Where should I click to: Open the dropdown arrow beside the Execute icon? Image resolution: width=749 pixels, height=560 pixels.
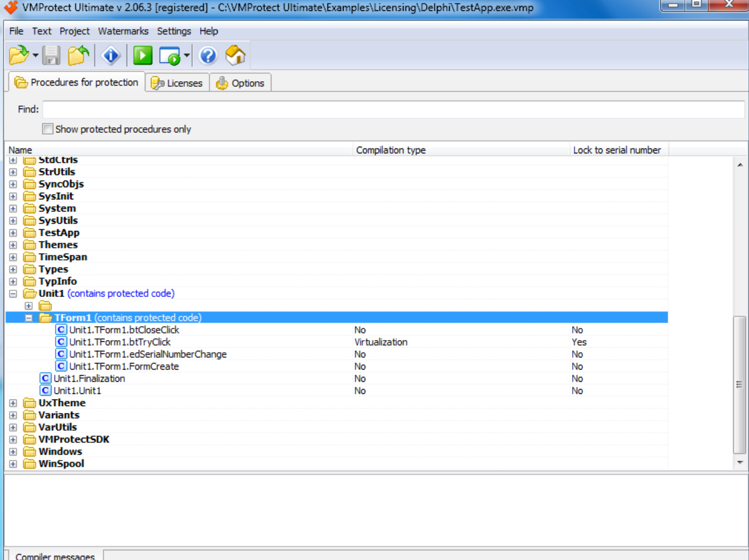[187, 56]
